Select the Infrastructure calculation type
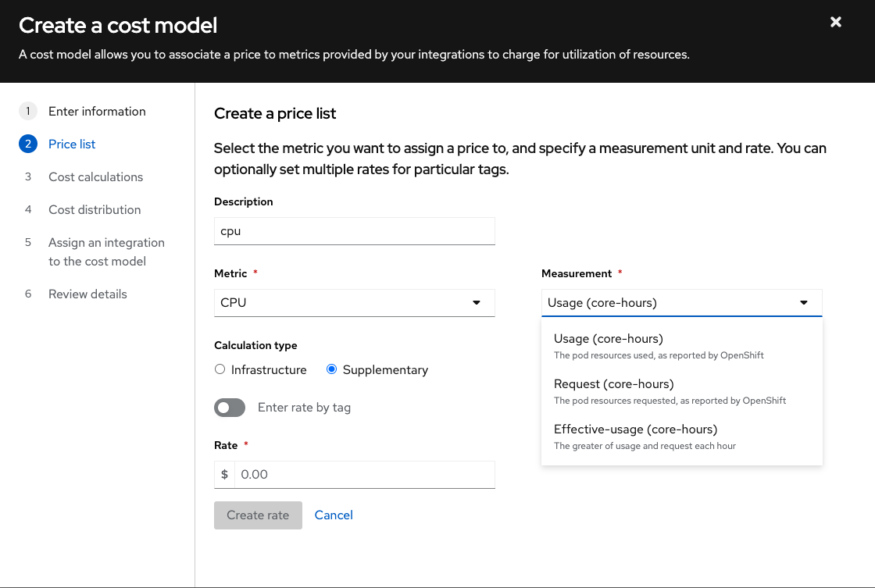875x588 pixels. pyautogui.click(x=220, y=369)
